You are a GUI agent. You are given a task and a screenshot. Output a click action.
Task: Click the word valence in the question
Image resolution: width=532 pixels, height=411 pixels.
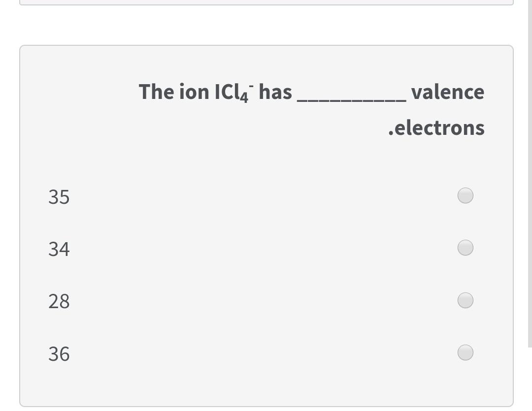[447, 92]
